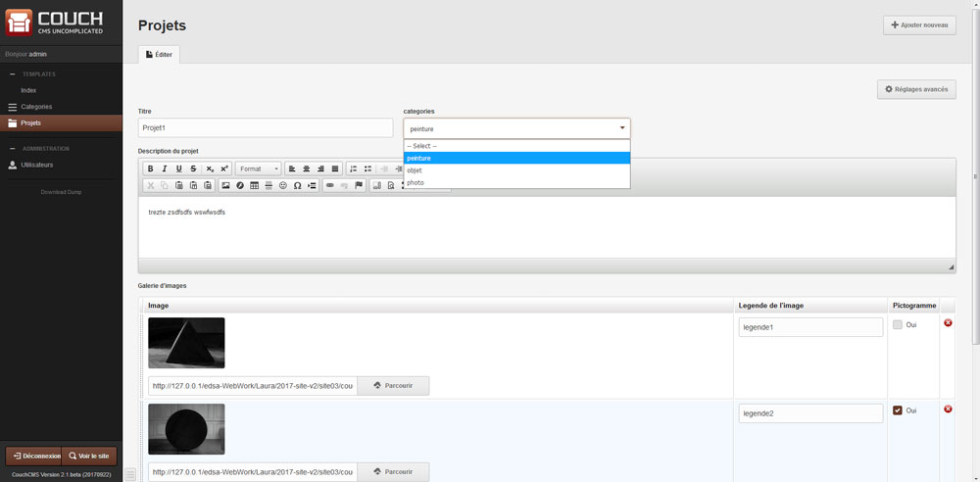Image resolution: width=980 pixels, height=482 pixels.
Task: Apply strikethrough formatting
Action: [193, 169]
